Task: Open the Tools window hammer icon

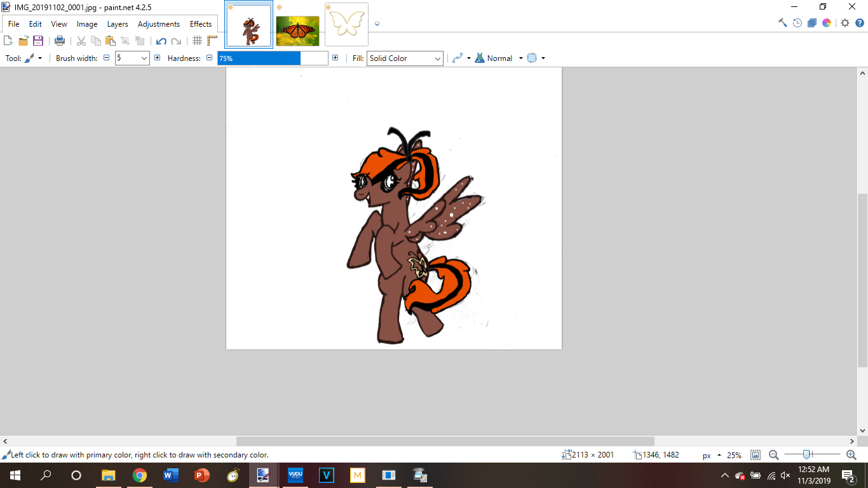Action: point(783,23)
